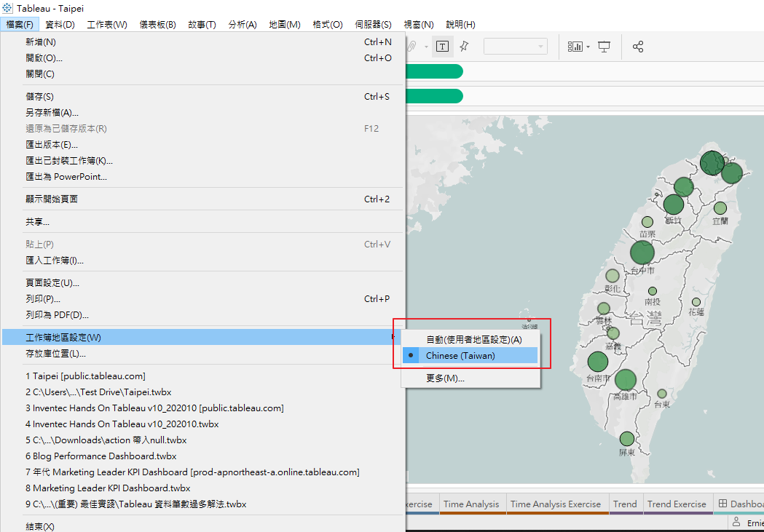
Task: Select 匯出已封裝工作簿(K)... entry
Action: click(202, 161)
